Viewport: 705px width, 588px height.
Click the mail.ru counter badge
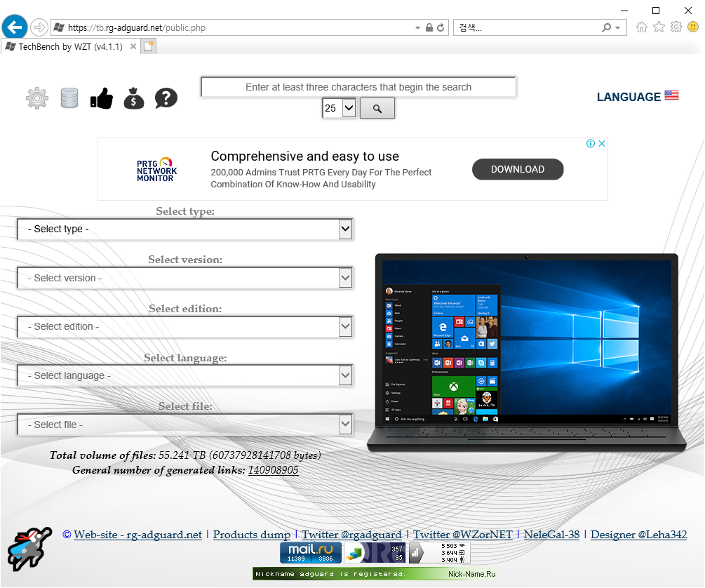pos(311,552)
